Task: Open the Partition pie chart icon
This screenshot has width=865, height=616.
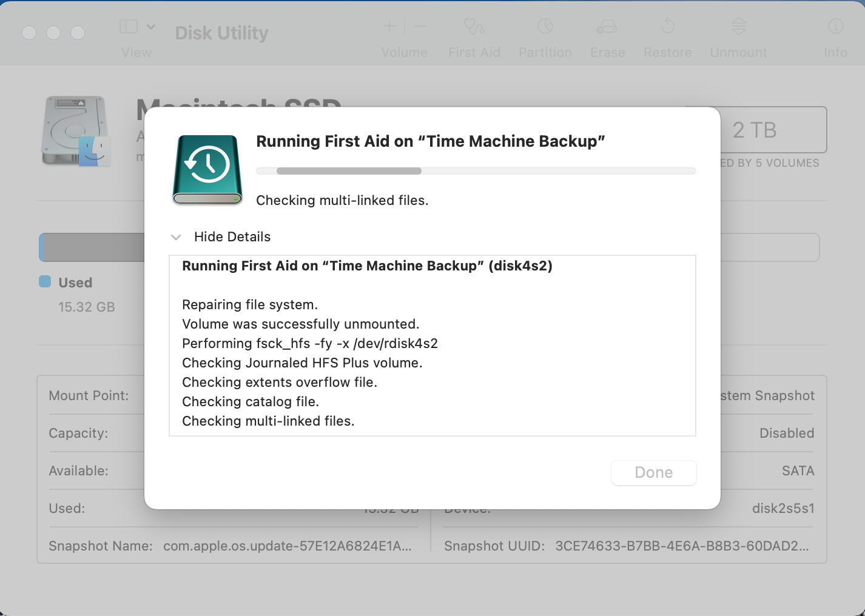Action: (x=545, y=26)
